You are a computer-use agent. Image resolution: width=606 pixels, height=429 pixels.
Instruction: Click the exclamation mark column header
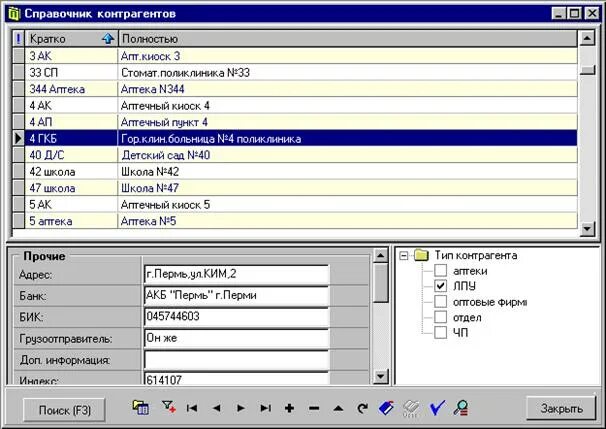point(18,39)
